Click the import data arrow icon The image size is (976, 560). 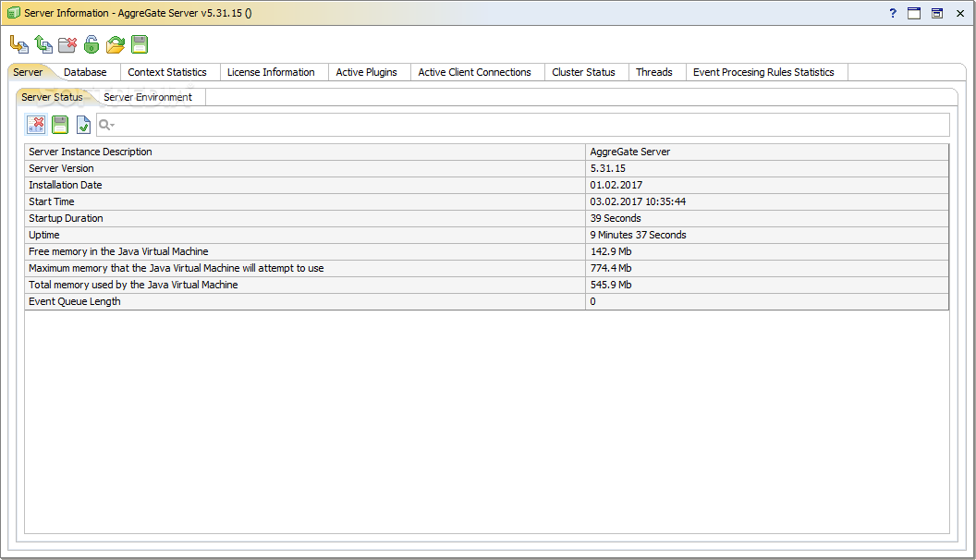(x=19, y=44)
